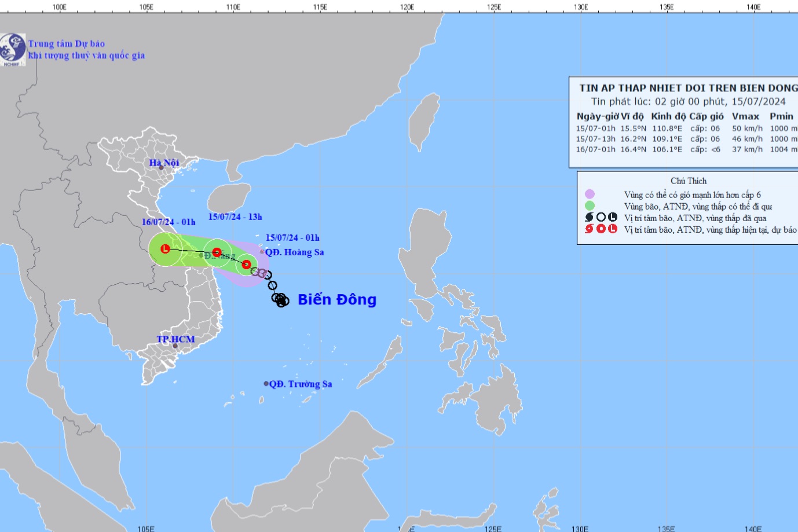The height and width of the screenshot is (532, 798).
Task: Click the Vmax column header
Action: 745,116
